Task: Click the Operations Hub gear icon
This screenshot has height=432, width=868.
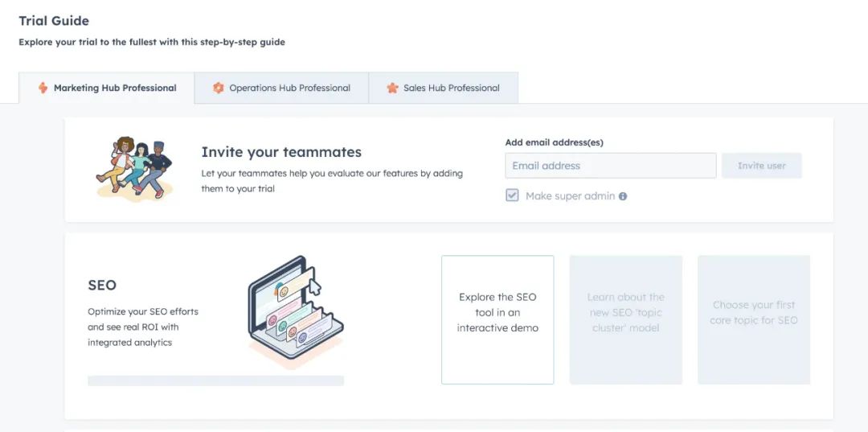Action: [218, 88]
